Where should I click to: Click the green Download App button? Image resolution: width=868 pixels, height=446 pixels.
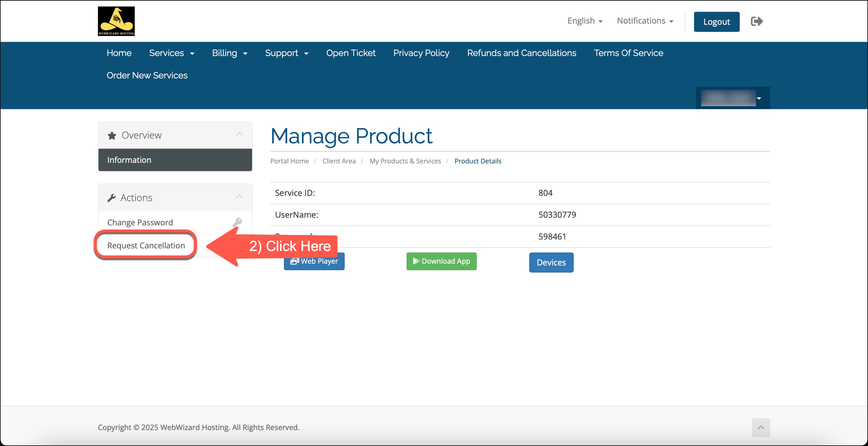tap(441, 261)
